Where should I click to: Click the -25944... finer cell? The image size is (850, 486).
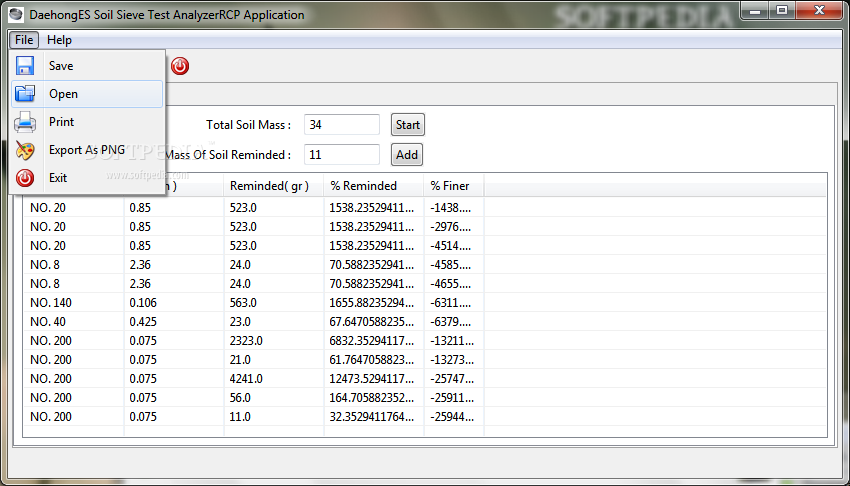click(x=452, y=416)
